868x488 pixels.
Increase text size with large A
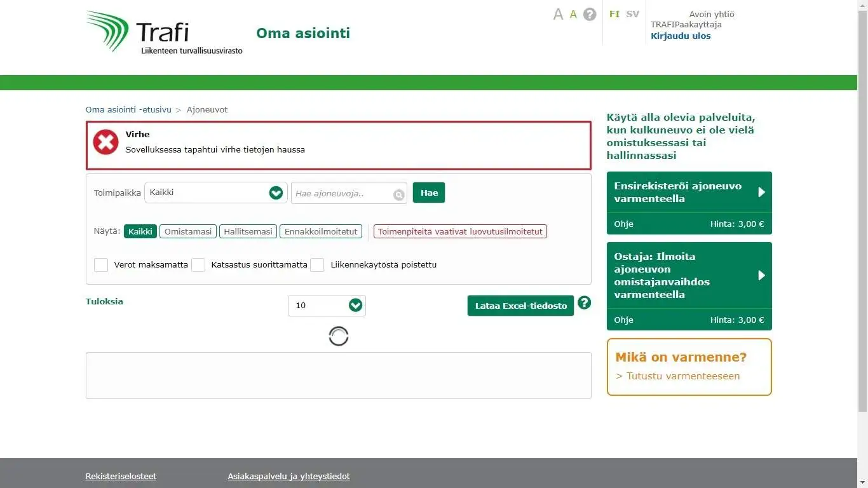[x=558, y=14]
